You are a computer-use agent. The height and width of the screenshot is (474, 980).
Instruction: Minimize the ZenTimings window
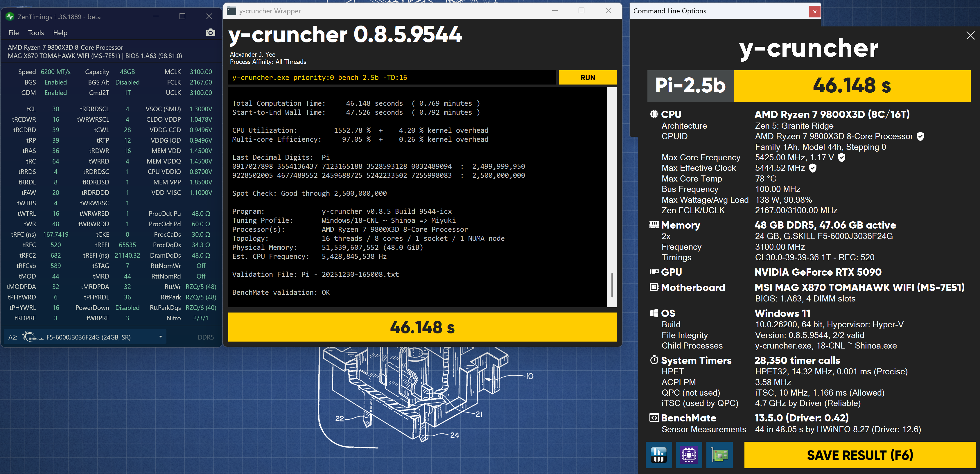click(156, 16)
